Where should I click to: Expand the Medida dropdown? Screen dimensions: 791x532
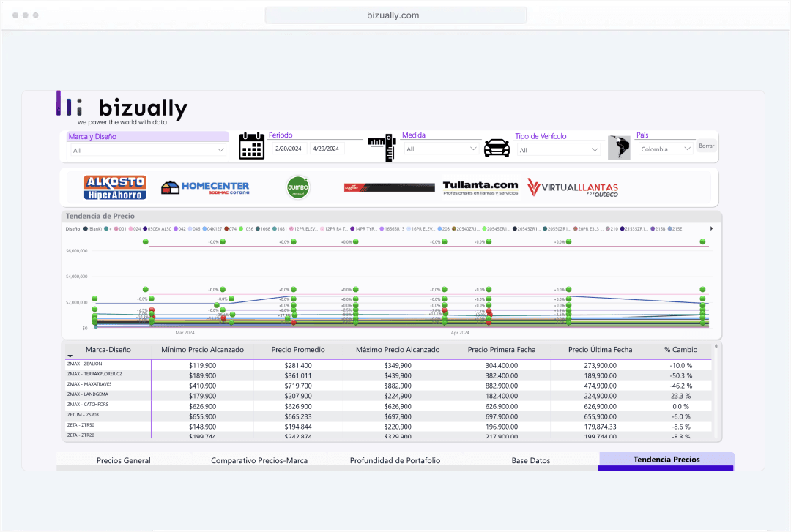(442, 149)
